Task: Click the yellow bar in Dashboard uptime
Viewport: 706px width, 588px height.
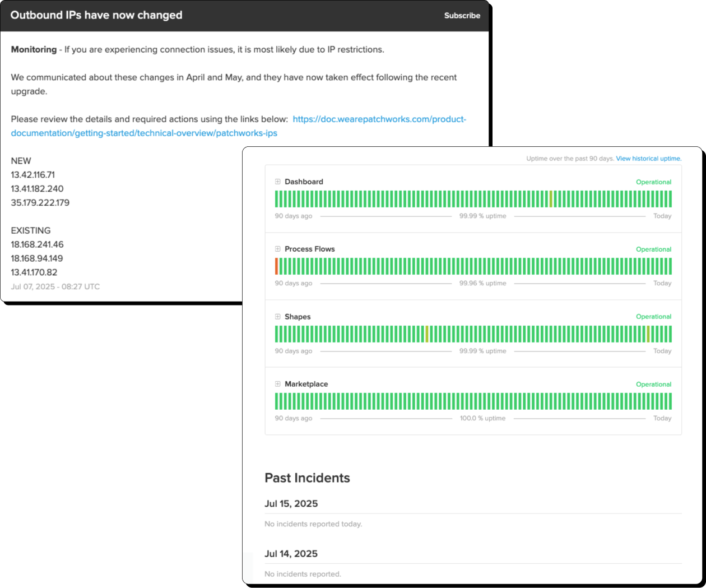Action: coord(551,199)
